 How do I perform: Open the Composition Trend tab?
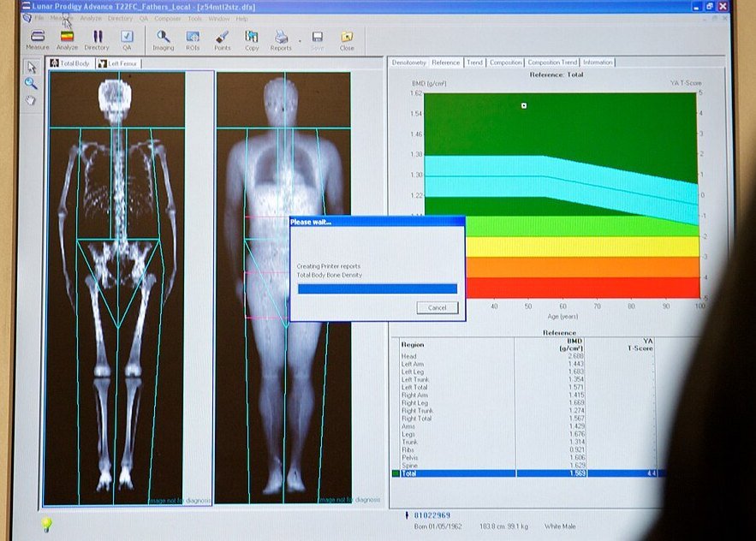click(552, 62)
